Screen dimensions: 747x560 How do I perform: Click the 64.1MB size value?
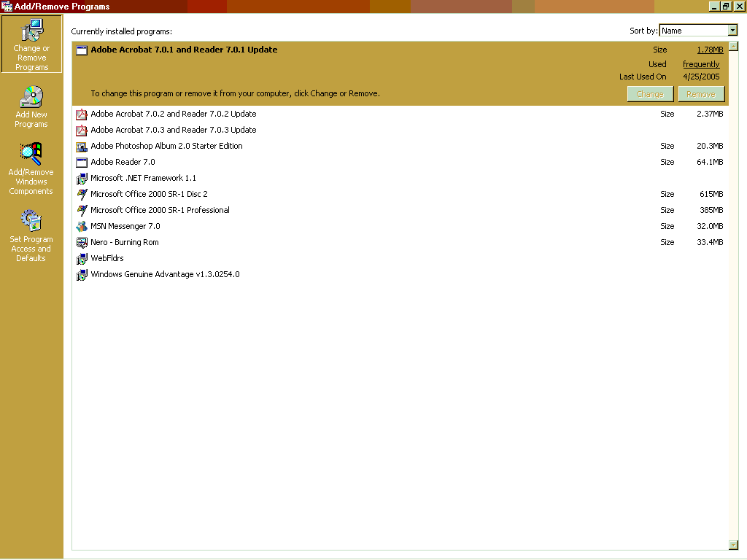coord(710,162)
